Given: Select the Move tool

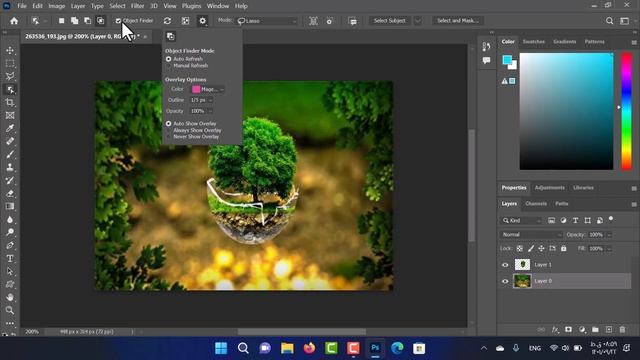Looking at the screenshot, I should (x=10, y=51).
